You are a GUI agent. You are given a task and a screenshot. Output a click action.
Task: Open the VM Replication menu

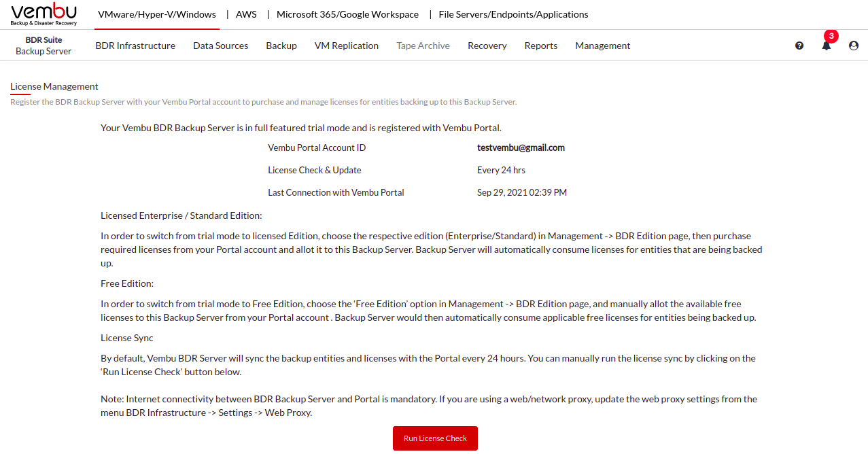pyautogui.click(x=347, y=46)
